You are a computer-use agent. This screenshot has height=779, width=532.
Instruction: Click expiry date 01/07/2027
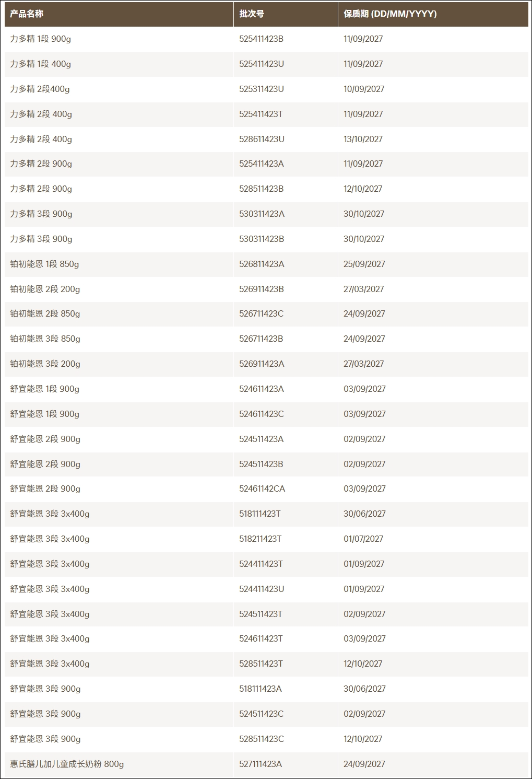tap(363, 539)
